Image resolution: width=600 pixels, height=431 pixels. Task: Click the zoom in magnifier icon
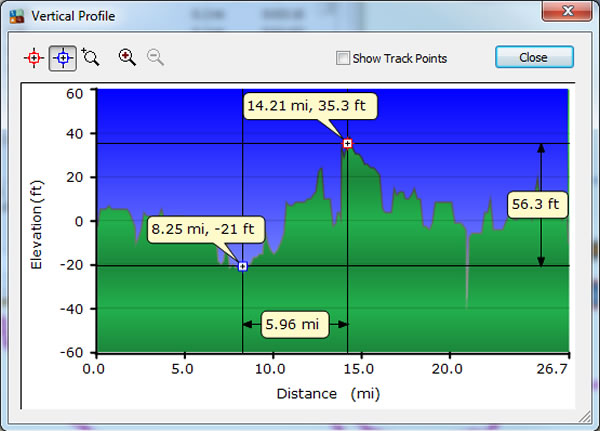[x=127, y=57]
